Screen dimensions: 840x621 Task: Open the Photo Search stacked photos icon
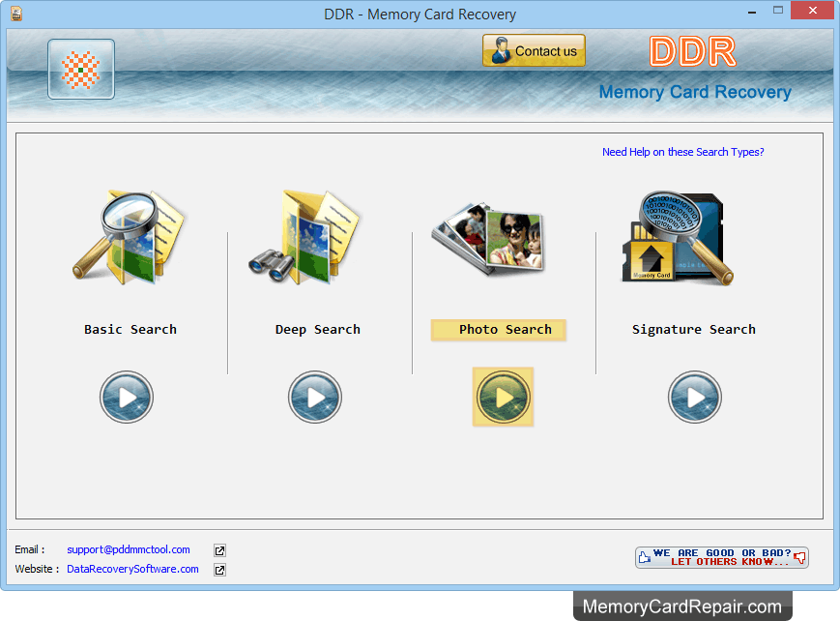coord(488,235)
